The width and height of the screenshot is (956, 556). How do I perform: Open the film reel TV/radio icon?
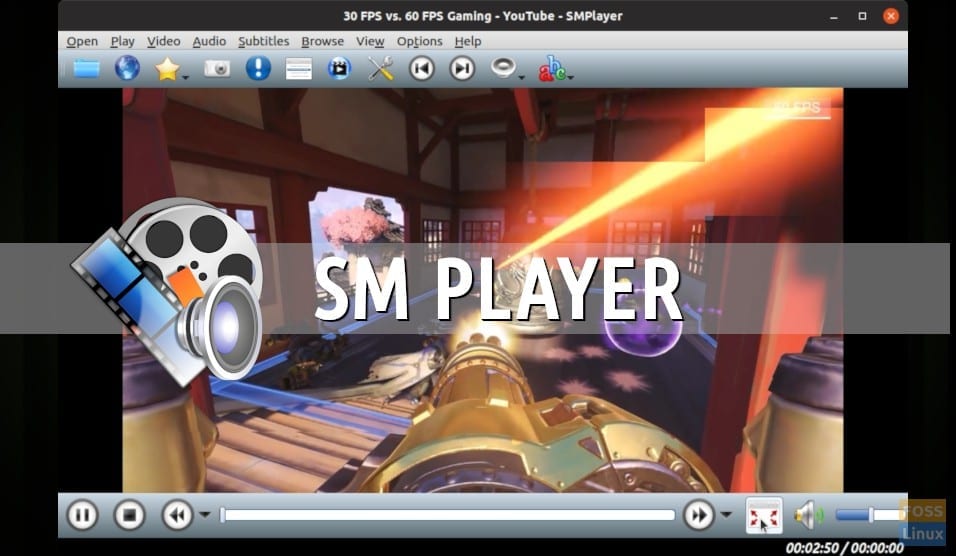point(339,68)
